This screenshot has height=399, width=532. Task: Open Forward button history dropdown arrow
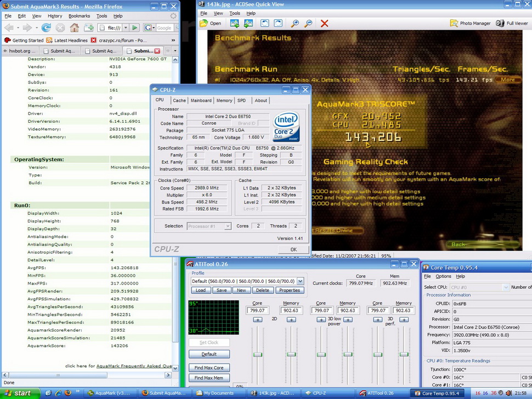coord(36,28)
